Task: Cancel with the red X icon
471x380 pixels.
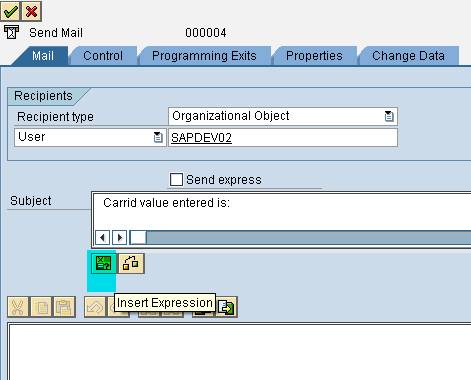Action: point(32,12)
